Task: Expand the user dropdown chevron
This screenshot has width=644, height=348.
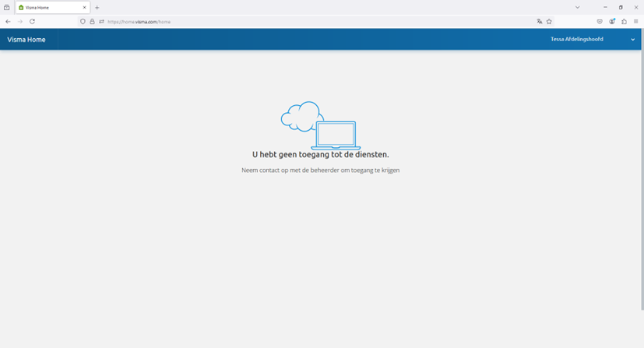Action: click(x=633, y=40)
